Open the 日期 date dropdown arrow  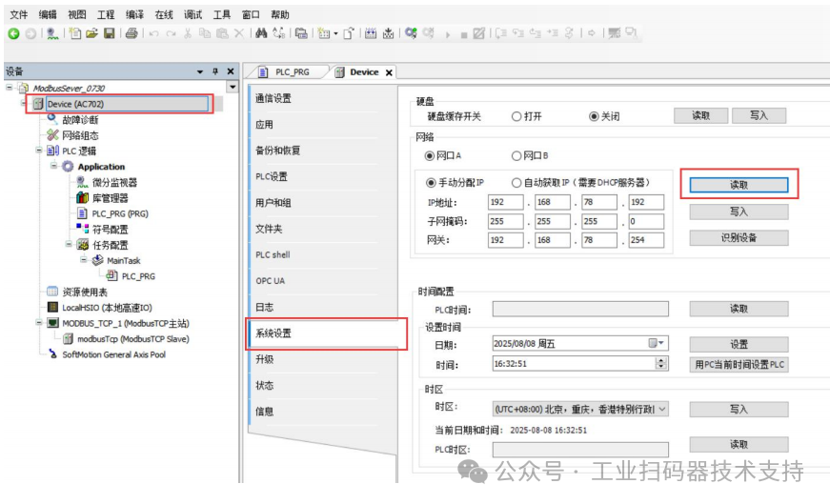point(661,344)
